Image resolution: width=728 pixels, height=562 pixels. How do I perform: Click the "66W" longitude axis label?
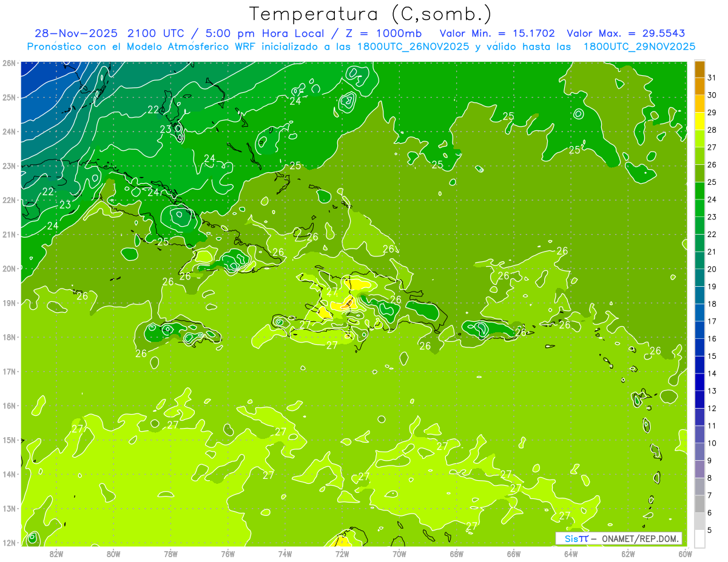pyautogui.click(x=513, y=554)
